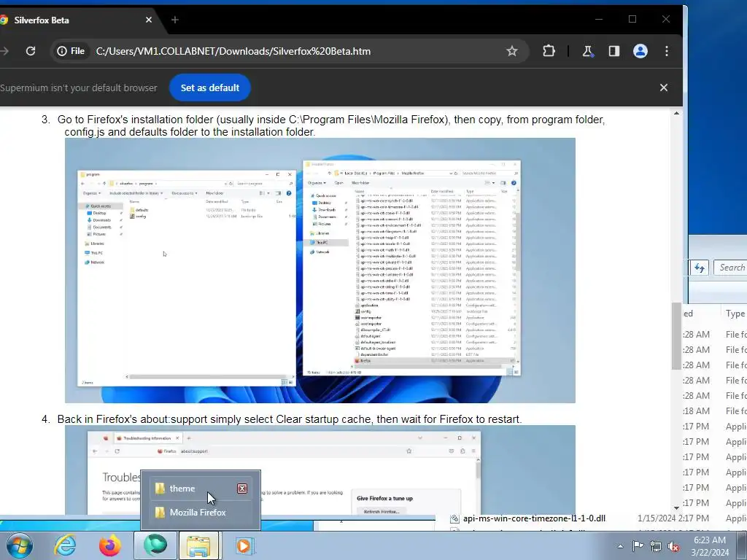Open the Windows Start orb
The height and width of the screenshot is (560, 747).
click(19, 545)
